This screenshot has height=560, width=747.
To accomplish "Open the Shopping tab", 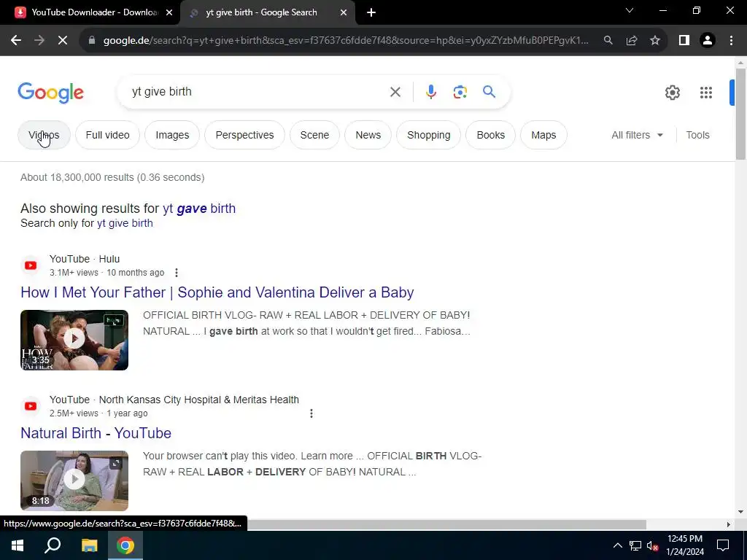I will click(429, 135).
